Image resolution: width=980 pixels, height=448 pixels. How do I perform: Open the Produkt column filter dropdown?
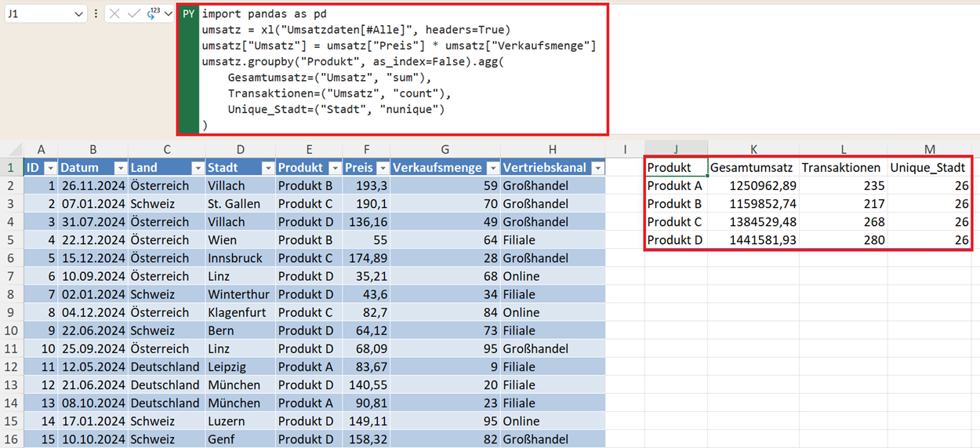[x=335, y=168]
